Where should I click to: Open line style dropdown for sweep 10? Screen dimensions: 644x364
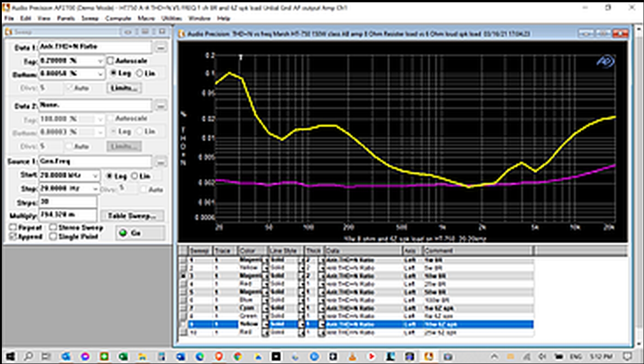click(x=301, y=332)
